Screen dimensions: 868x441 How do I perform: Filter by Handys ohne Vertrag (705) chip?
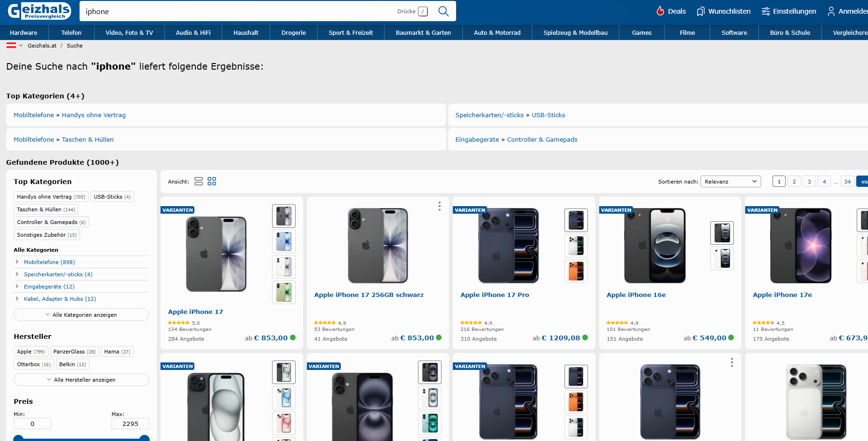pyautogui.click(x=51, y=196)
